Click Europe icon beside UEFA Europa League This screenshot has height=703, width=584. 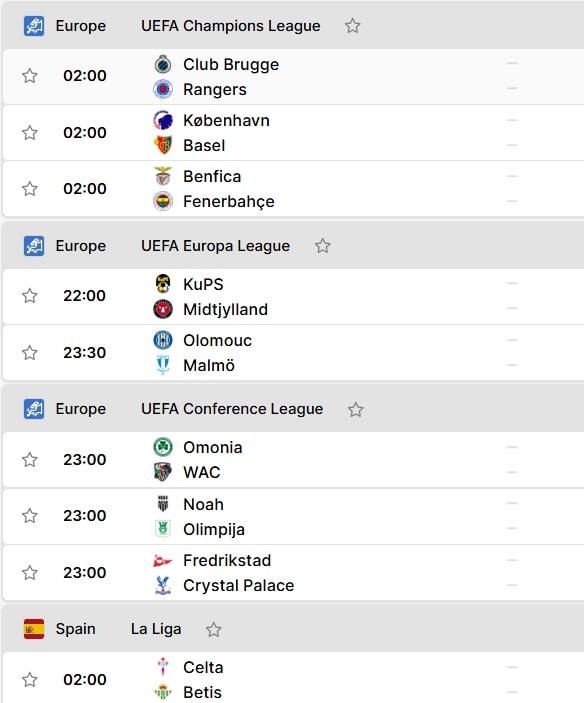tap(34, 246)
